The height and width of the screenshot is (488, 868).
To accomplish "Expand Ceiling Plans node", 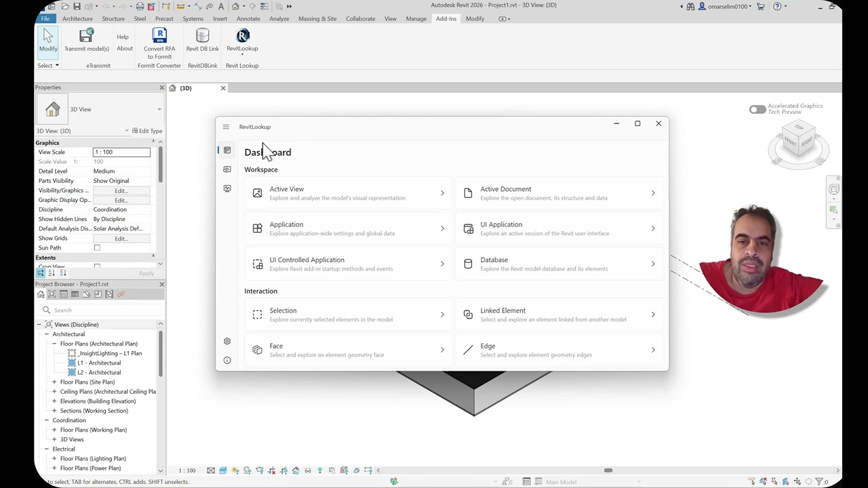I will pos(54,392).
